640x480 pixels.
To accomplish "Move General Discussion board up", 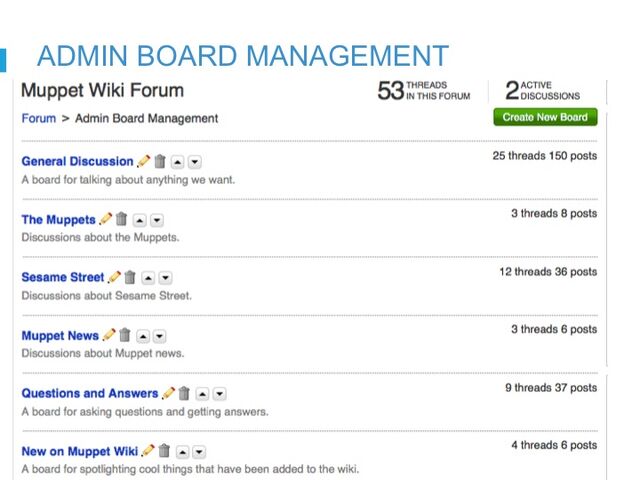I will 177,162.
